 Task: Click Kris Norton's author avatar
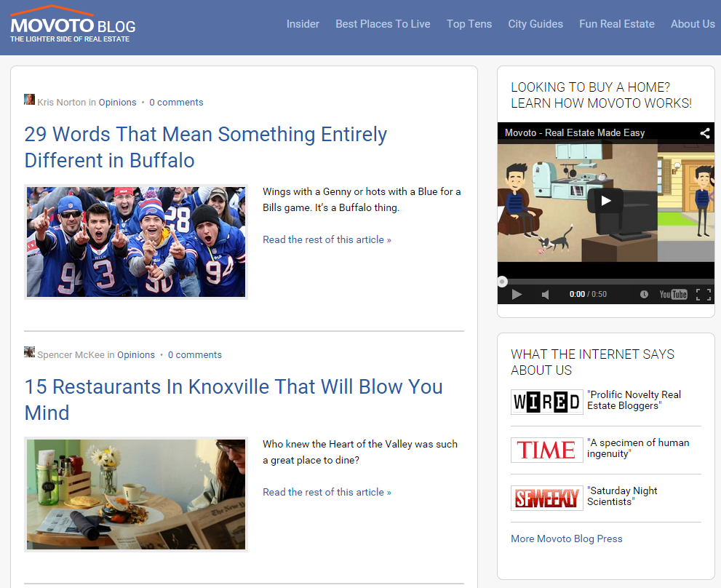tap(29, 100)
